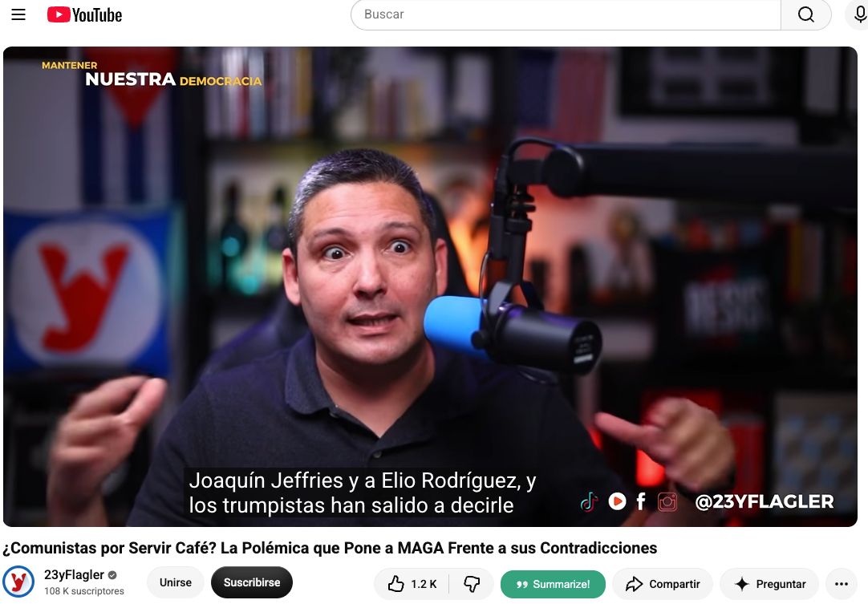Click the video title about Comunistas por Servir Café
This screenshot has height=604, width=868.
tap(330, 548)
